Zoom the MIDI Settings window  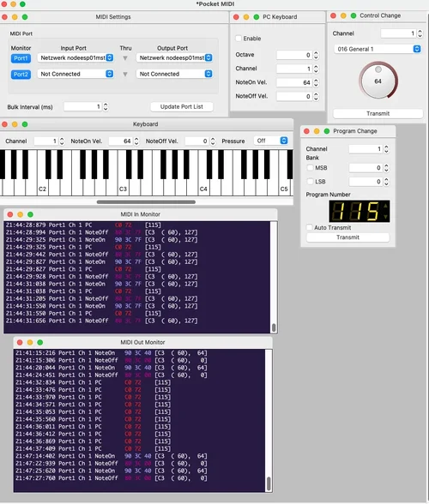[25, 17]
